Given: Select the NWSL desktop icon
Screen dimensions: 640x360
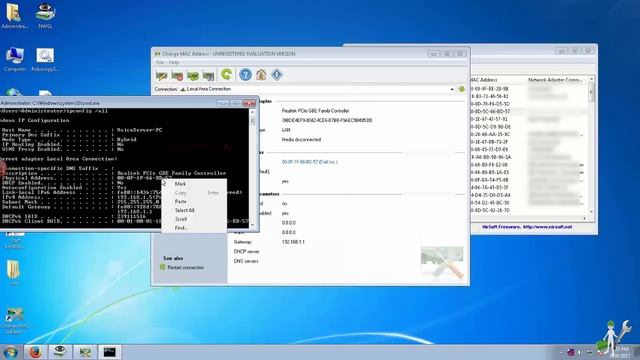Looking at the screenshot, I should tap(45, 16).
